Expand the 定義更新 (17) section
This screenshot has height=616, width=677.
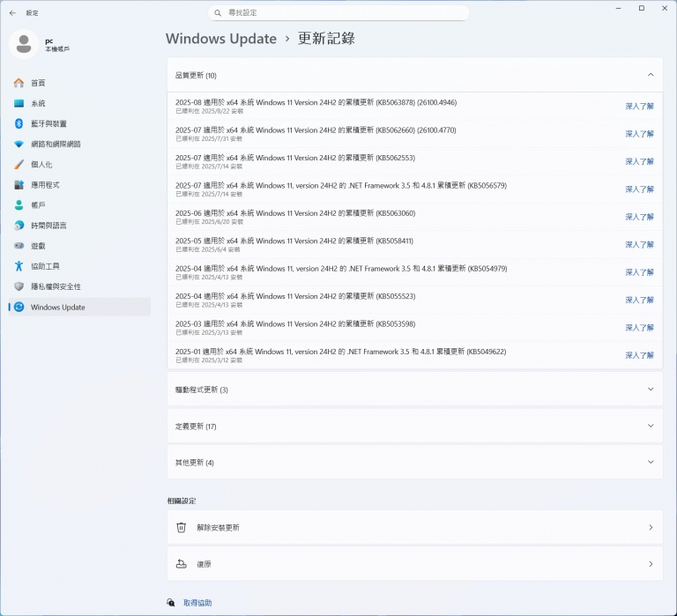[651, 426]
